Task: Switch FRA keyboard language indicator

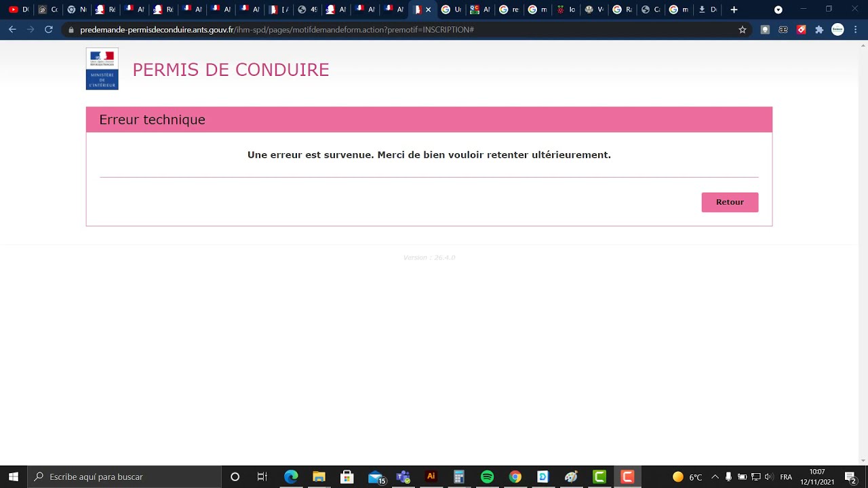Action: pos(786,477)
